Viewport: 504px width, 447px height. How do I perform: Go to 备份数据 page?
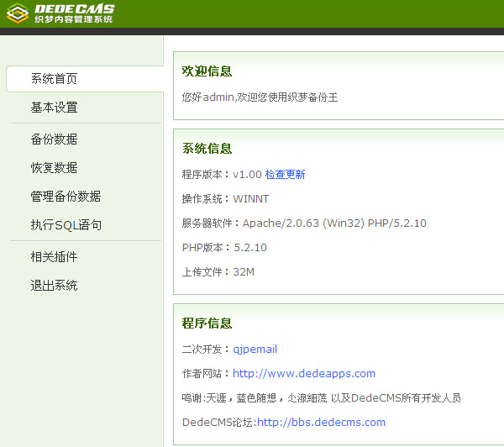pyautogui.click(x=54, y=139)
